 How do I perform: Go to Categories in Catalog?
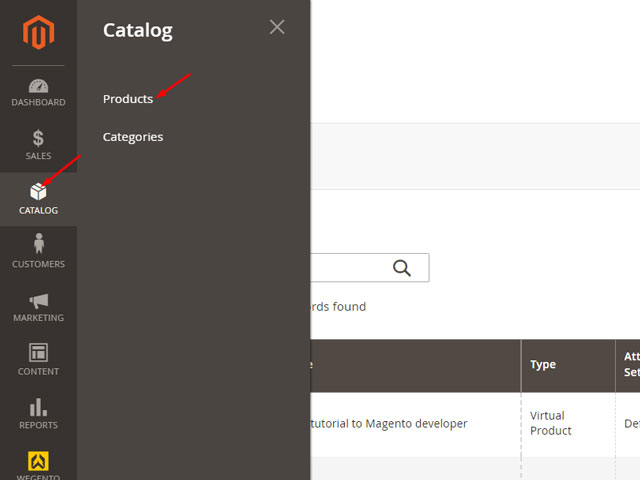[x=133, y=137]
